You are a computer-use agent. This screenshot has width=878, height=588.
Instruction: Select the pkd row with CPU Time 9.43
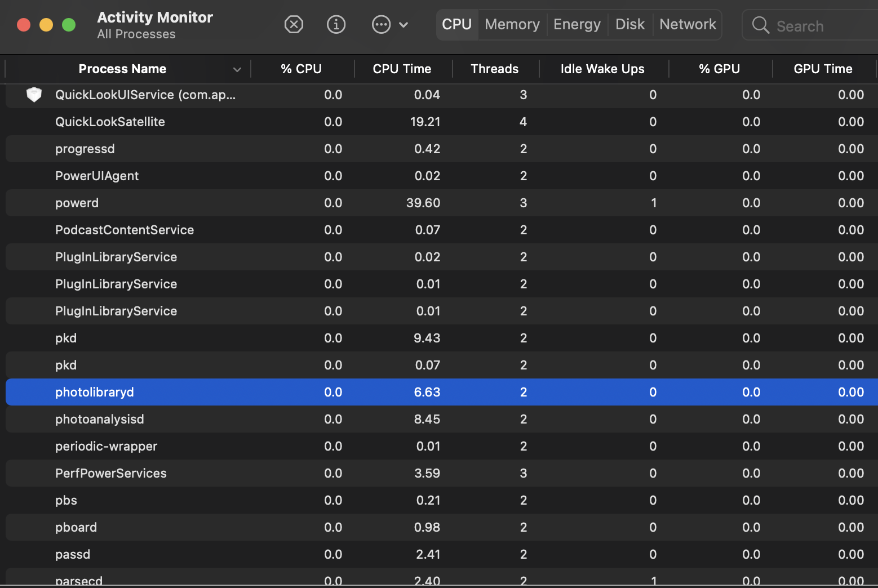click(442, 338)
